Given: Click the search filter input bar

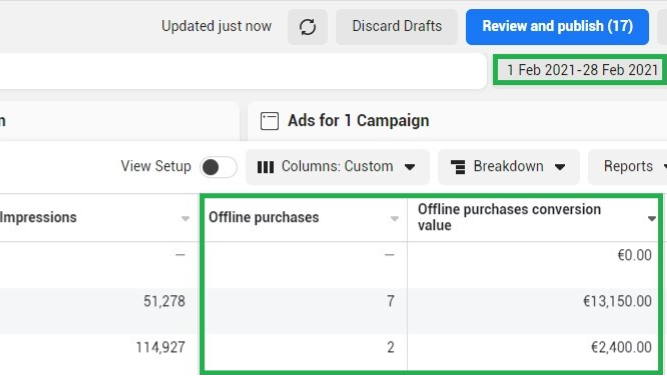Looking at the screenshot, I should pos(242,71).
